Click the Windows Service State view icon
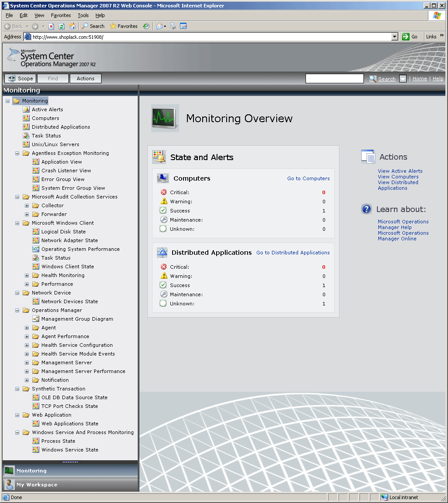Image resolution: width=448 pixels, height=503 pixels. point(36,450)
